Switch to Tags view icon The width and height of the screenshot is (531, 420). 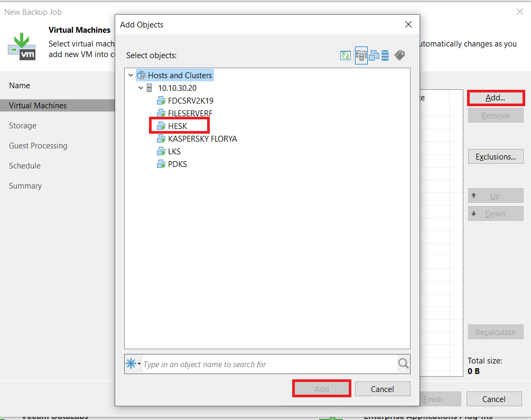click(x=399, y=55)
